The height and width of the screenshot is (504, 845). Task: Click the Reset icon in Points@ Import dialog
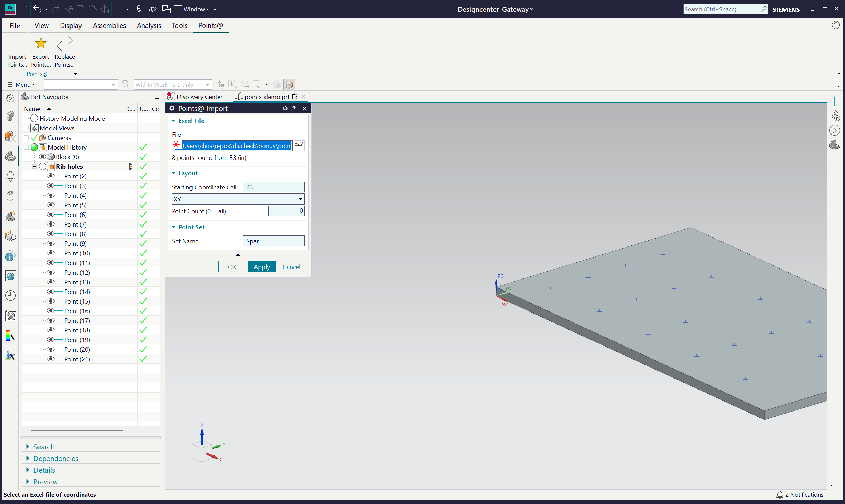pos(285,108)
